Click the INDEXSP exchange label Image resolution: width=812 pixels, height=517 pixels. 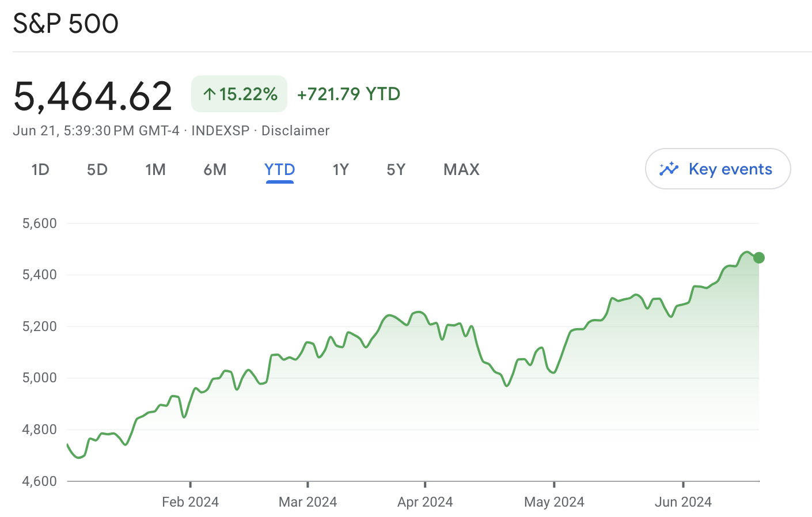tap(221, 131)
